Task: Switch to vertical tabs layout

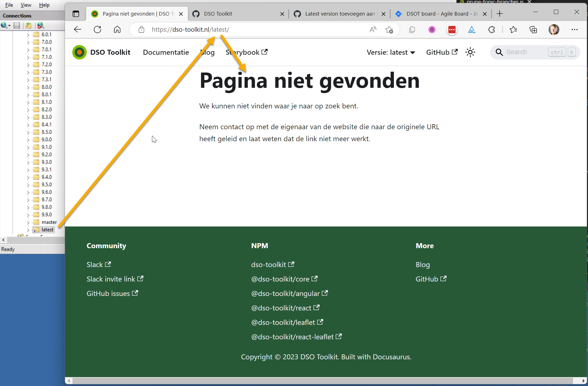Action: [x=75, y=13]
